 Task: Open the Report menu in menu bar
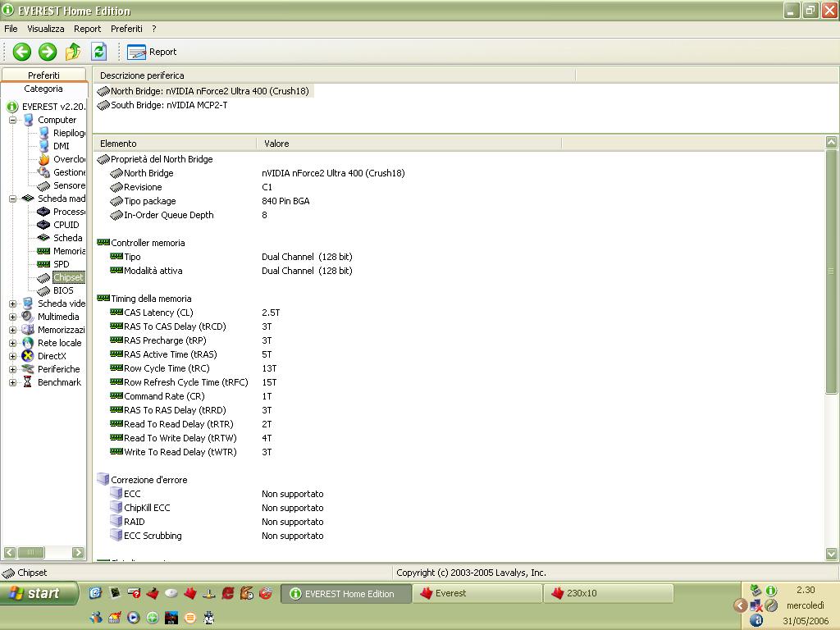[87, 29]
